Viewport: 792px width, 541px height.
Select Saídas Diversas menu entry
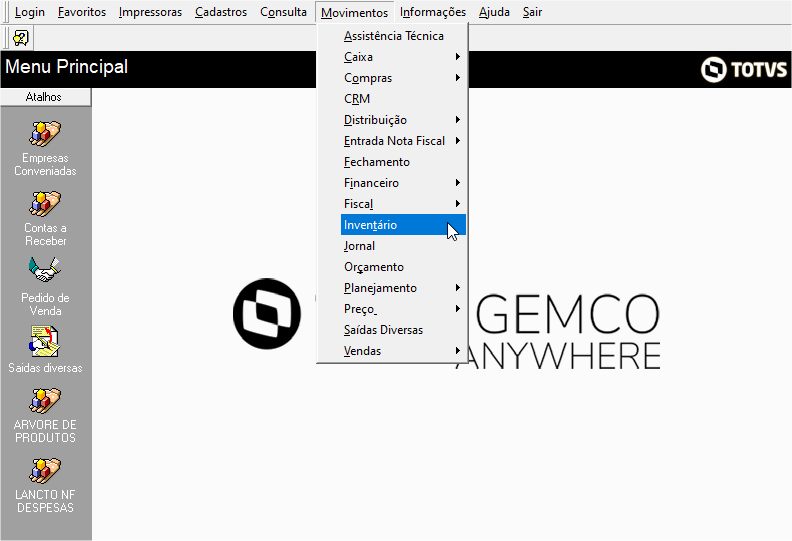point(403,330)
